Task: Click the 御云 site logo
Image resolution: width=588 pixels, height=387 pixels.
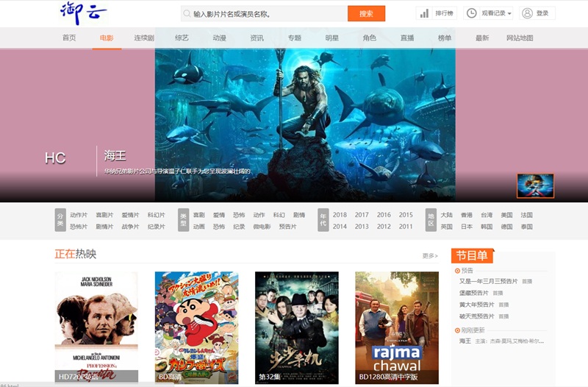Action: tap(84, 13)
